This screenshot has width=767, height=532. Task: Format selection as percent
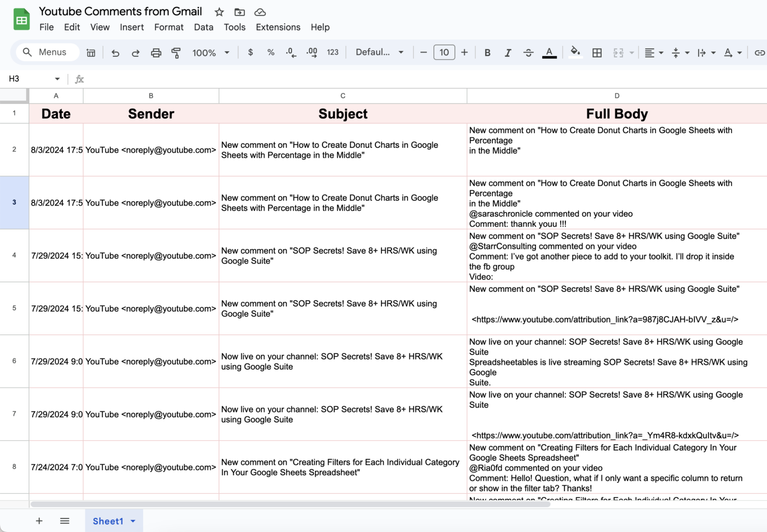[270, 52]
